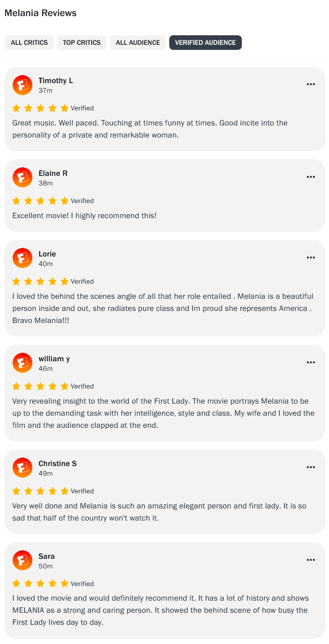Click the Verified label on Lorie's review
Image resolution: width=329 pixels, height=644 pixels.
82,281
